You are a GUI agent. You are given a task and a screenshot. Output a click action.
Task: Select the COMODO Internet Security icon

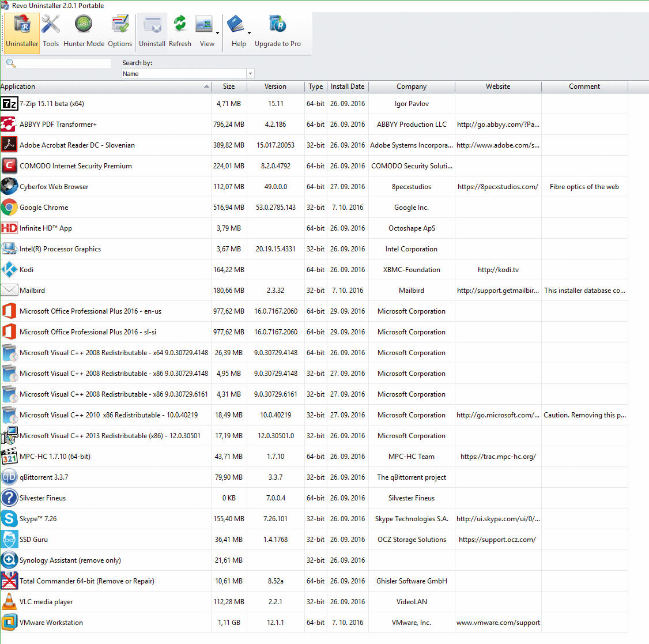(x=9, y=165)
